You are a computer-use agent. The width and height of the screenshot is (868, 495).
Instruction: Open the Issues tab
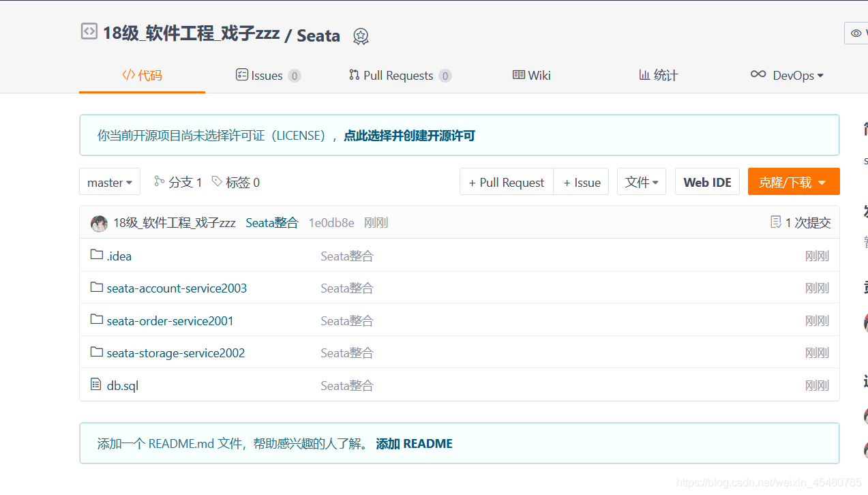[268, 75]
